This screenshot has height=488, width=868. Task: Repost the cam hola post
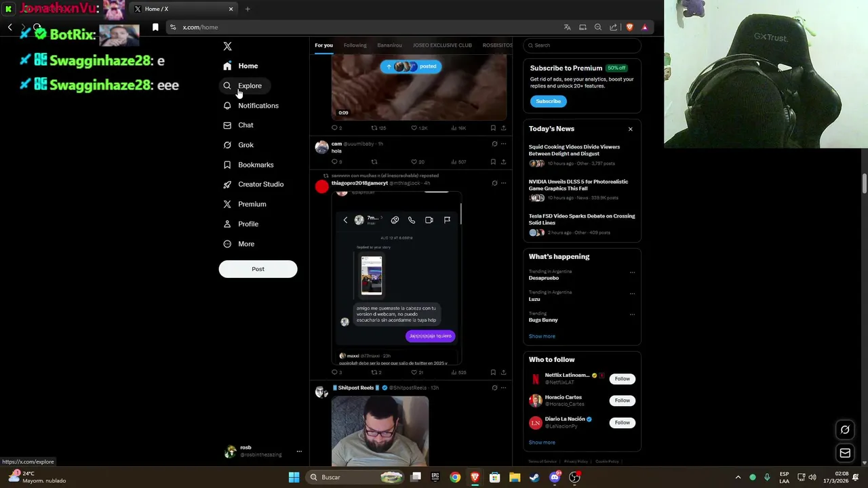[x=374, y=162]
